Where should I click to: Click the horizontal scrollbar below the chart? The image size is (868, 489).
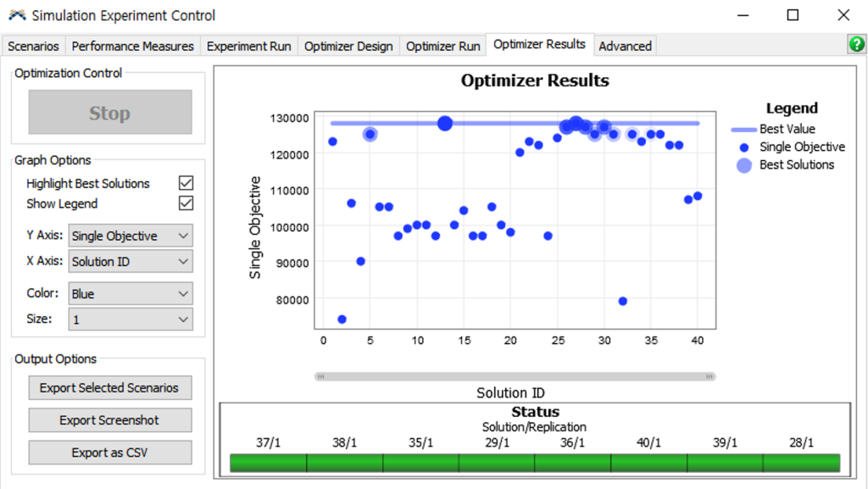(515, 376)
